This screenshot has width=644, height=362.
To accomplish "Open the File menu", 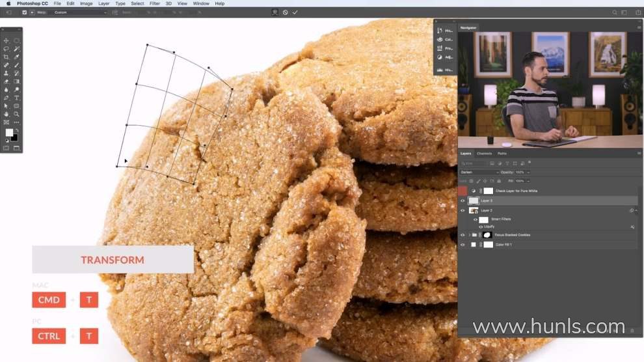I will click(57, 3).
